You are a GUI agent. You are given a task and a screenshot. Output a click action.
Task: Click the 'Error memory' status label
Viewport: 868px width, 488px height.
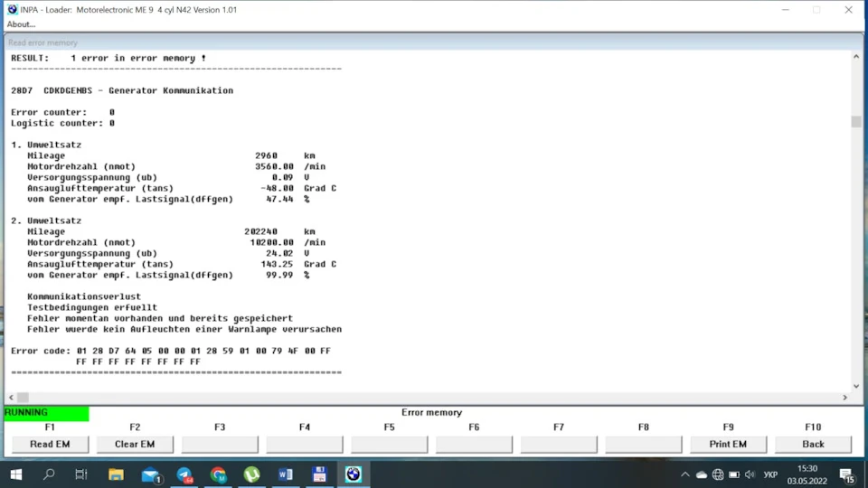point(432,412)
